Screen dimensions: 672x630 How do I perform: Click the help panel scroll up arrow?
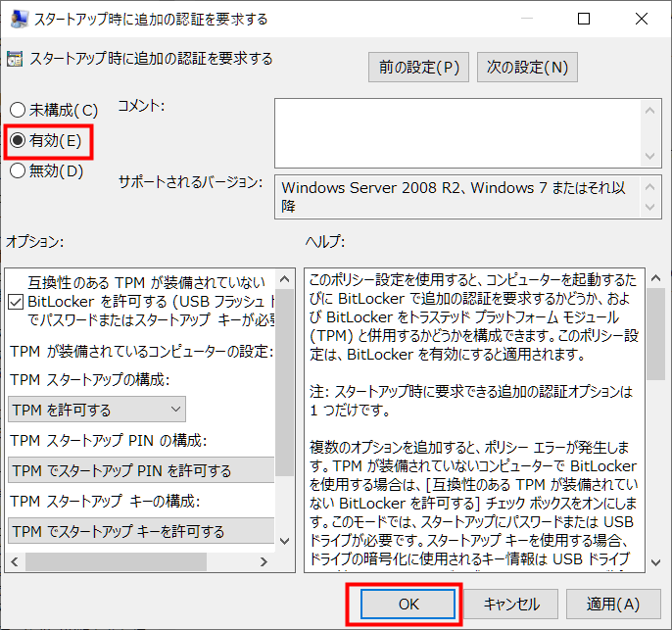pyautogui.click(x=655, y=277)
